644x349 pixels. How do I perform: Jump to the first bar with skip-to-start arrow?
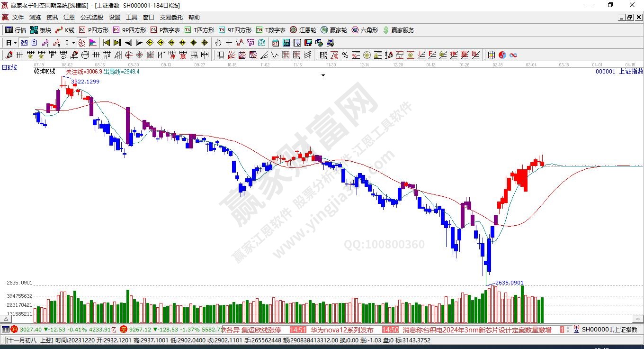click(107, 43)
